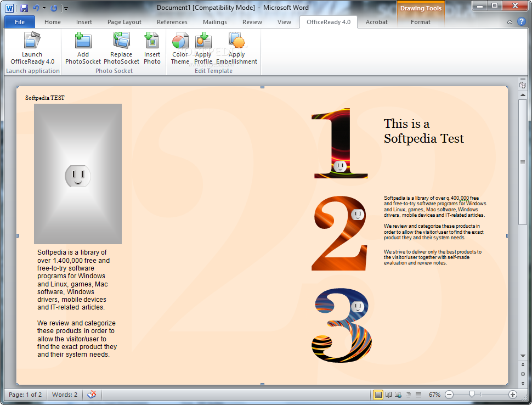Open Microsoft Word Help
This screenshot has width=532, height=405.
pyautogui.click(x=522, y=22)
